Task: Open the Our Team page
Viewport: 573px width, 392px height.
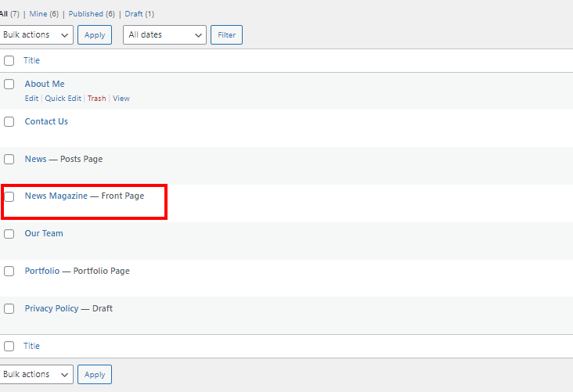Action: click(x=44, y=233)
